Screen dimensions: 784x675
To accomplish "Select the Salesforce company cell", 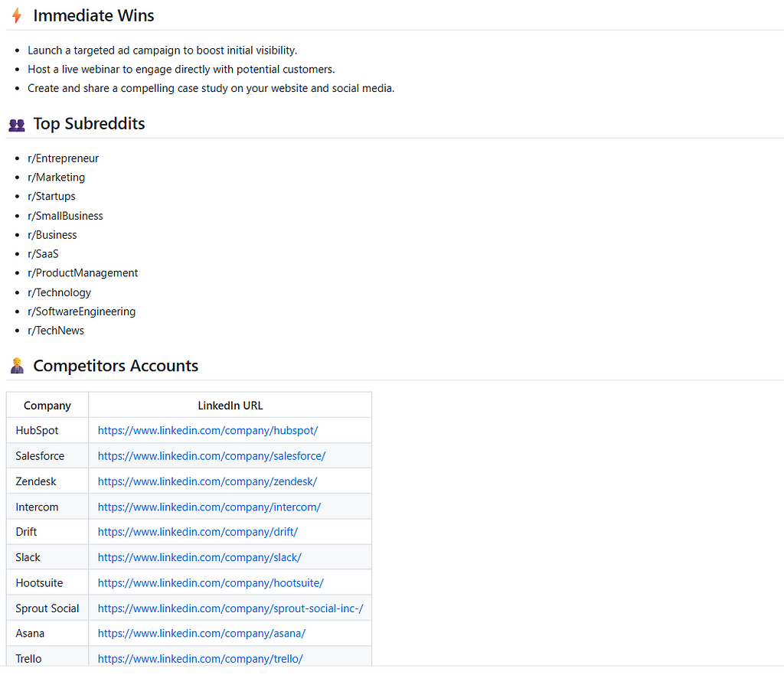I will coord(47,455).
